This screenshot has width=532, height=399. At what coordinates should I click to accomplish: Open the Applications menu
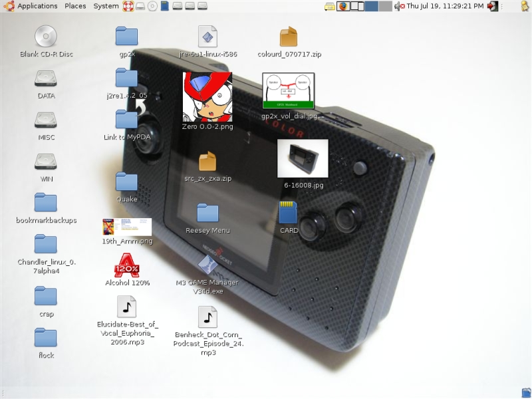(x=37, y=6)
